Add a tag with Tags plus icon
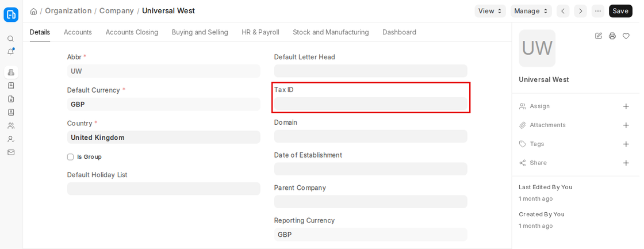644x249 pixels. click(x=626, y=144)
